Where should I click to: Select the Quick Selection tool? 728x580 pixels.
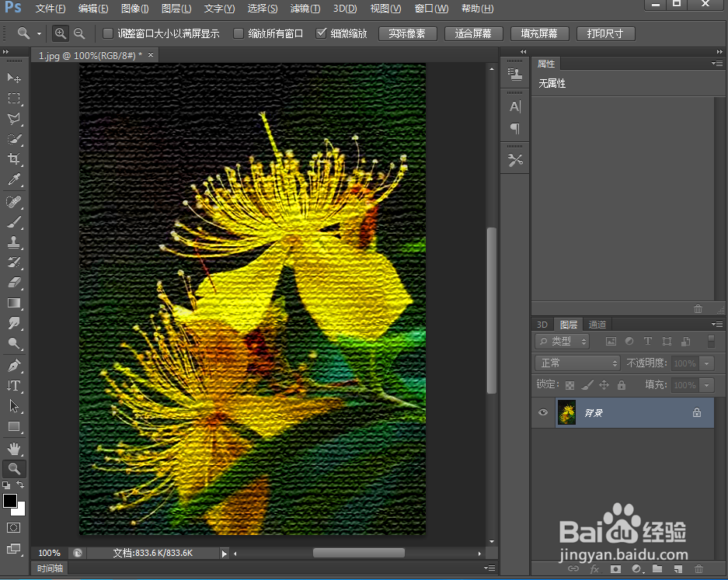click(x=14, y=139)
